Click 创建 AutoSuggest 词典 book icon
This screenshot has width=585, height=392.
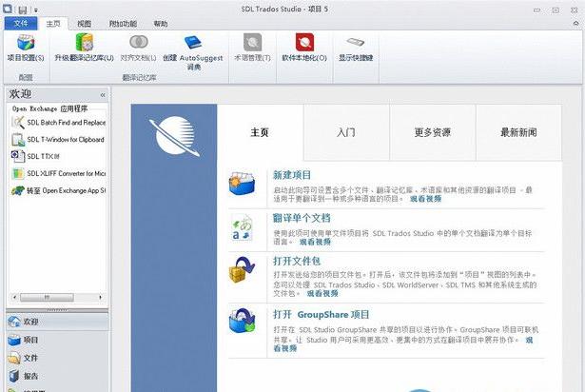tap(193, 43)
